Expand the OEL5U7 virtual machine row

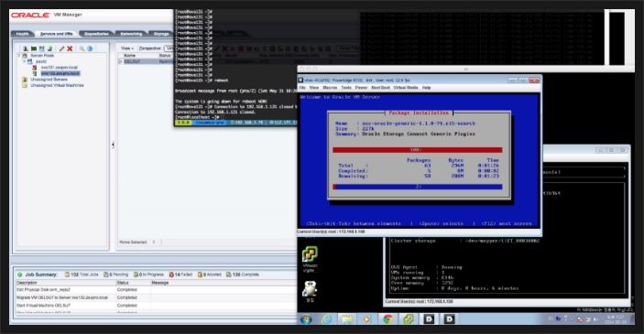(x=120, y=61)
